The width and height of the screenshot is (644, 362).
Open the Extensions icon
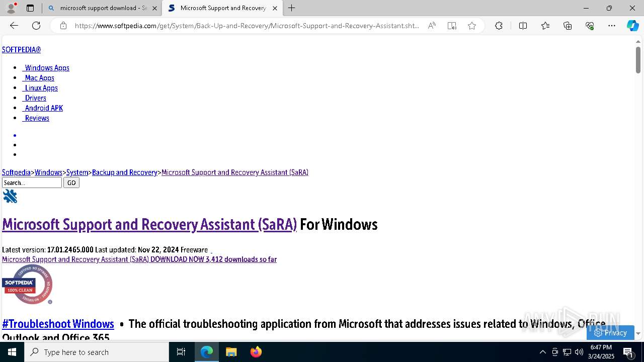(x=499, y=26)
